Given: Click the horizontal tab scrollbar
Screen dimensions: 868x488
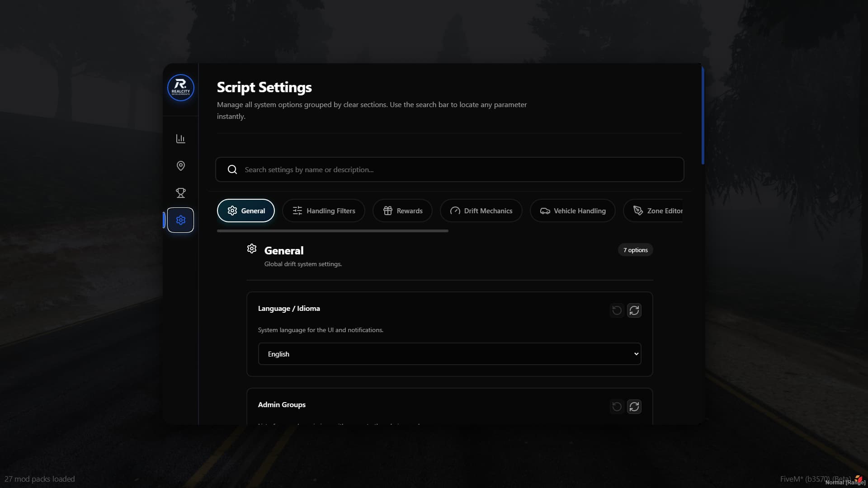Looking at the screenshot, I should click(333, 231).
